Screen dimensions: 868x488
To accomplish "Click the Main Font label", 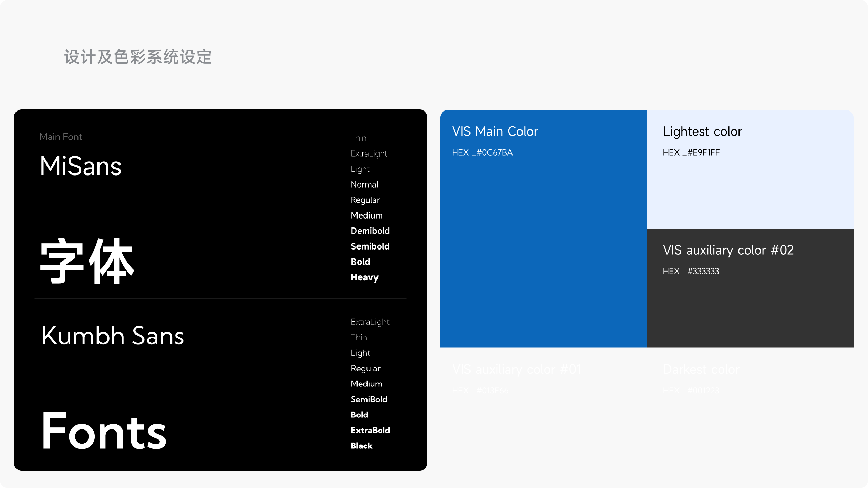I will tap(61, 137).
